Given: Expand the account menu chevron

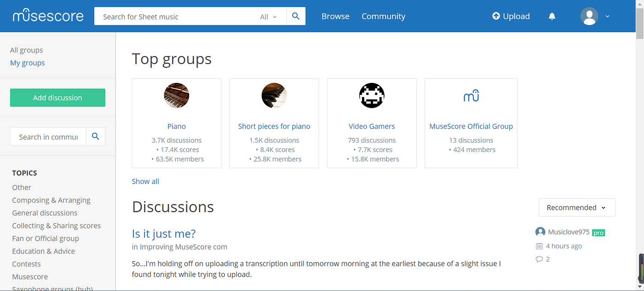Looking at the screenshot, I should [x=607, y=17].
